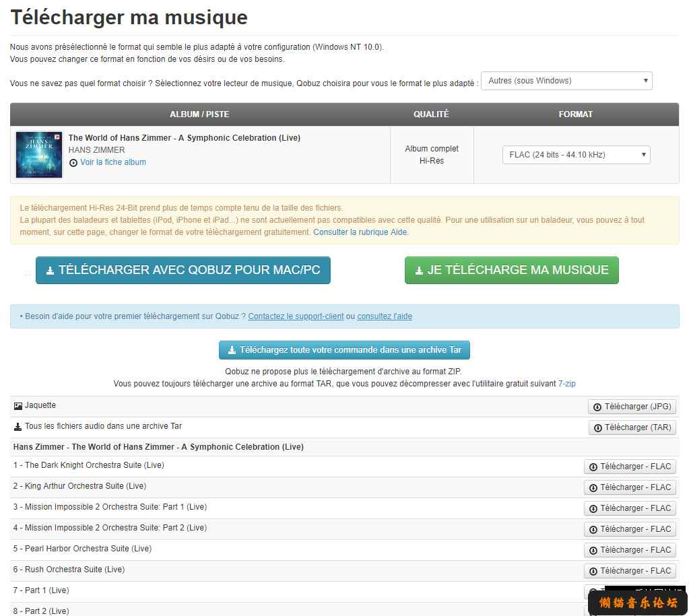
Task: Click 'QUALITÉ' column header
Action: [431, 114]
